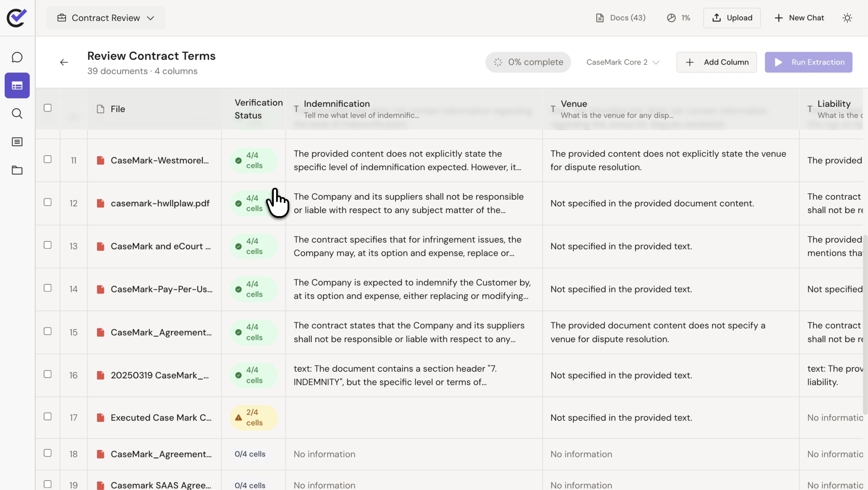This screenshot has height=490, width=868.
Task: Open the chat icon in sidebar
Action: (x=17, y=57)
